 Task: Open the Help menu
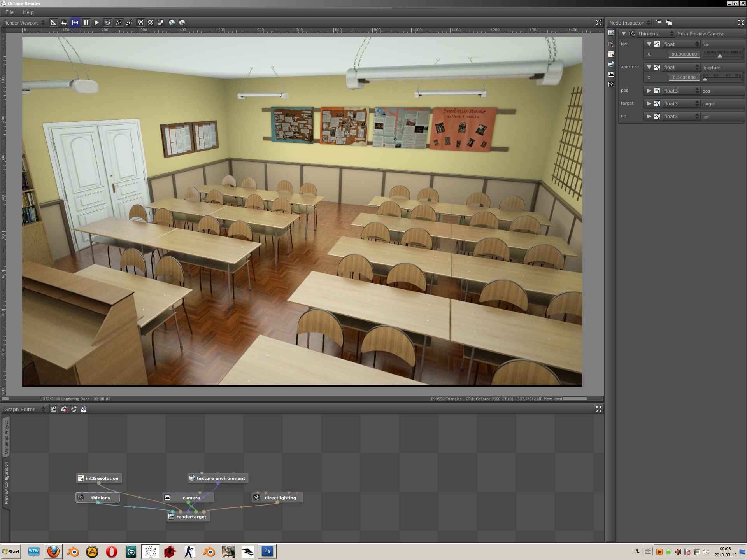(28, 12)
